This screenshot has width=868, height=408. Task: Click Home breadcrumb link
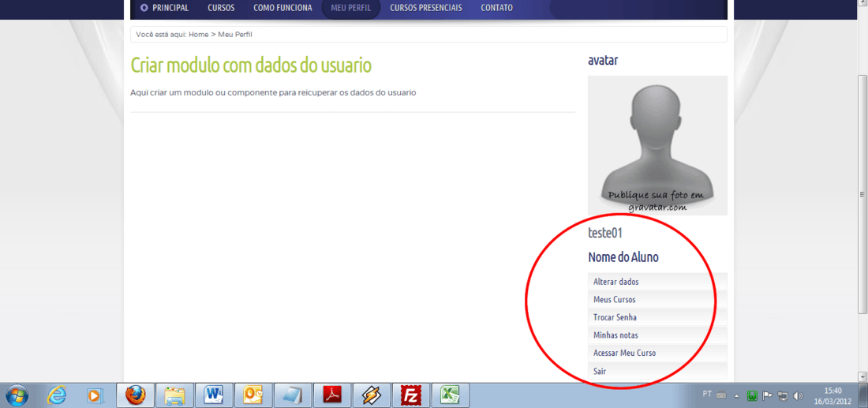coord(198,34)
